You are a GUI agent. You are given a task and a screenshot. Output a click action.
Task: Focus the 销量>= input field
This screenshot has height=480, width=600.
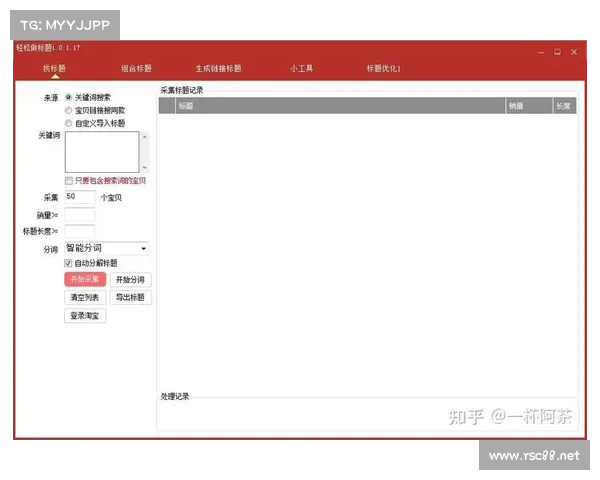pyautogui.click(x=80, y=215)
